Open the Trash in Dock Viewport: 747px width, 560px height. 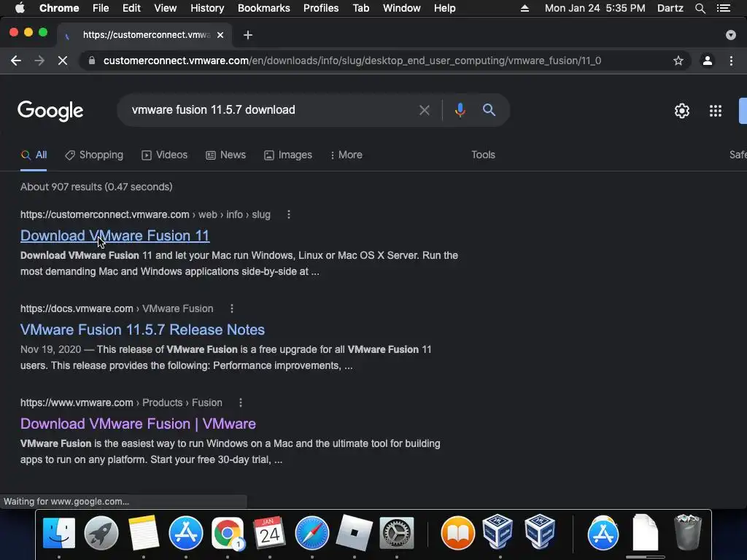[688, 533]
